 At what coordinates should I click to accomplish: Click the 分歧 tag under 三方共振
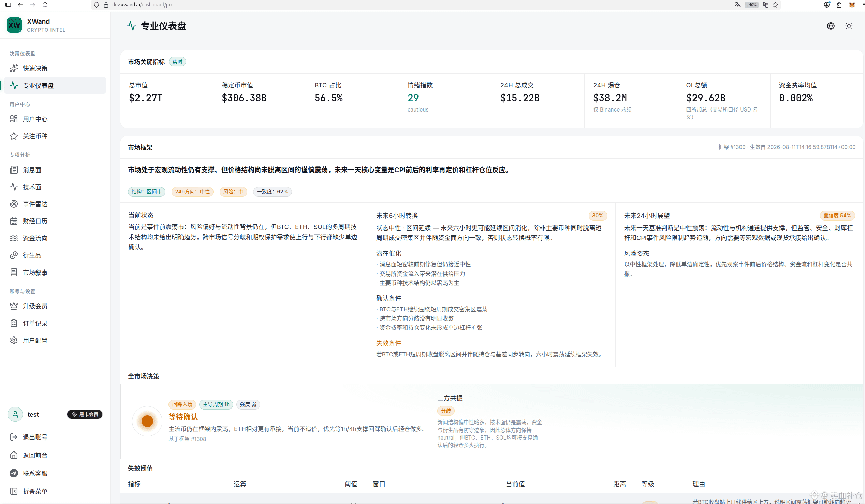446,411
